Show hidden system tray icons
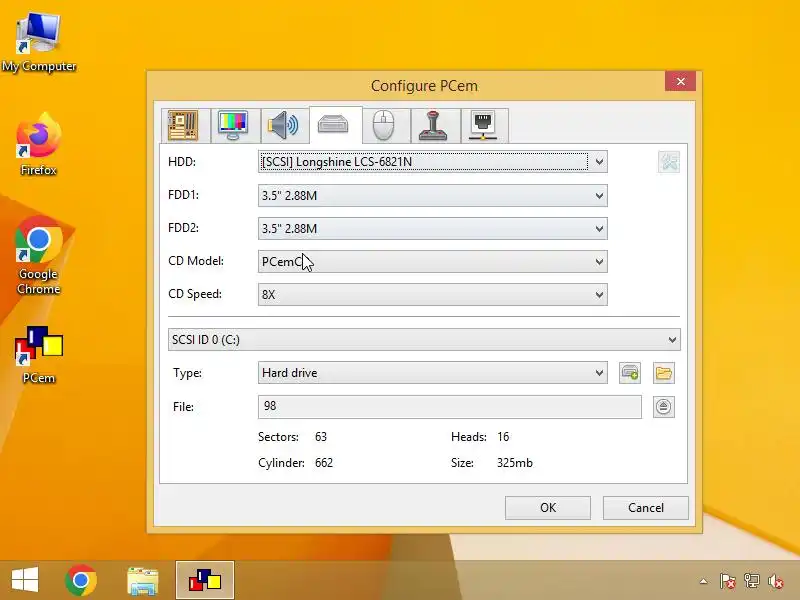 click(x=704, y=581)
